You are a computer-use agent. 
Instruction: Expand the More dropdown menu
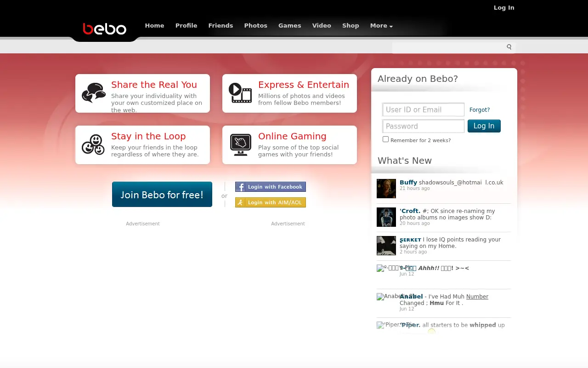click(x=381, y=26)
